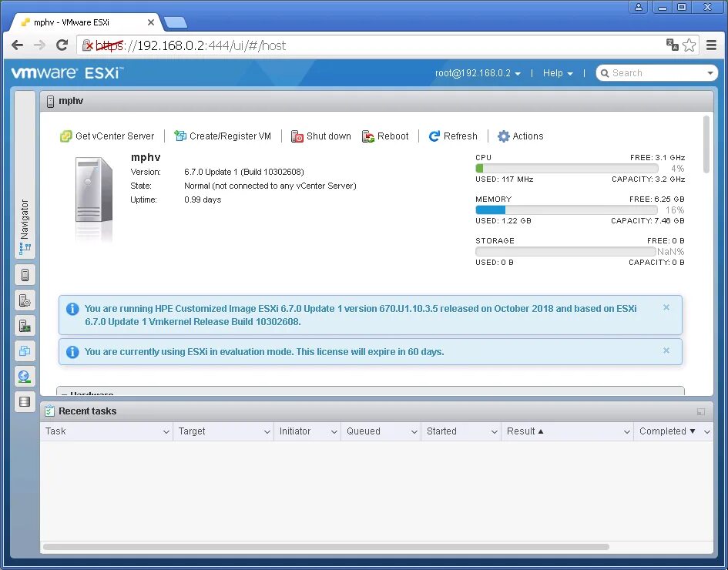
Task: Go forward in the browser
Action: click(x=40, y=45)
